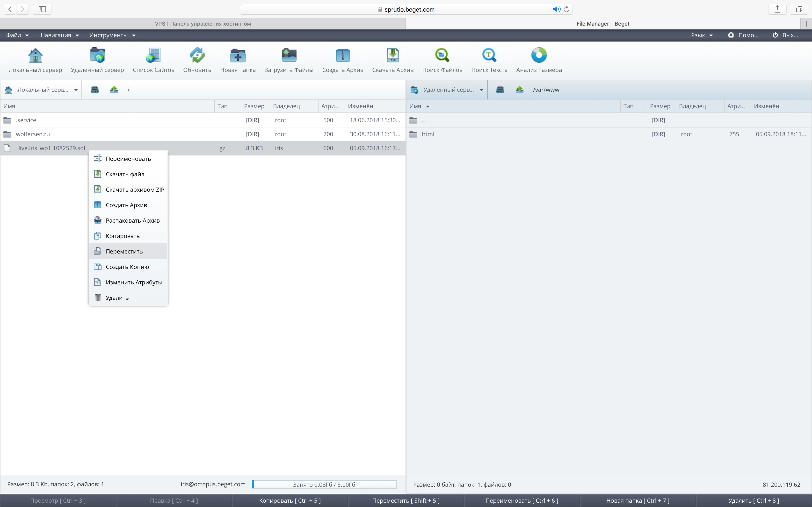Open the Remote server toolbar icon
The width and height of the screenshot is (812, 507).
[97, 55]
